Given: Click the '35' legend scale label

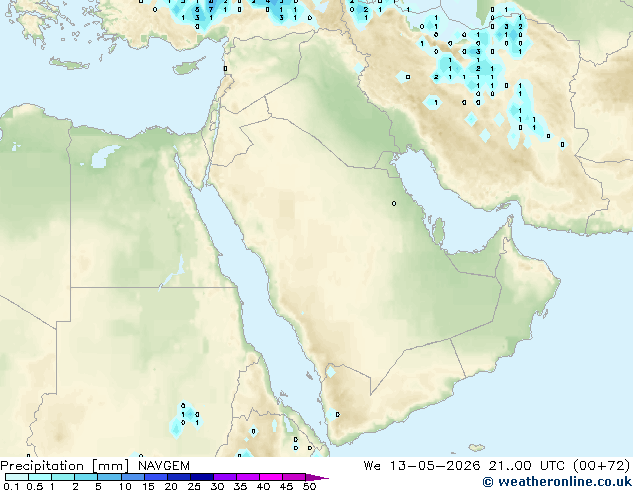Looking at the screenshot, I should click(x=240, y=486).
